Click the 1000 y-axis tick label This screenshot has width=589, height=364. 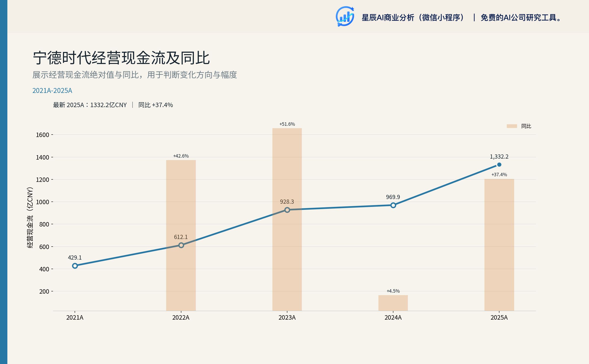tap(43, 202)
